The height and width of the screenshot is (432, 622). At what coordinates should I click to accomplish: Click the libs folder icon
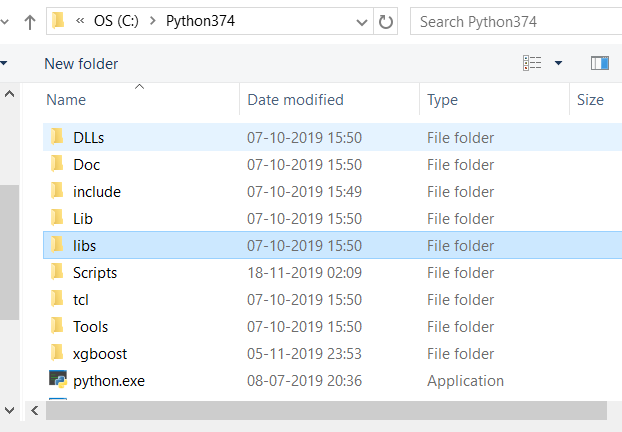(57, 244)
